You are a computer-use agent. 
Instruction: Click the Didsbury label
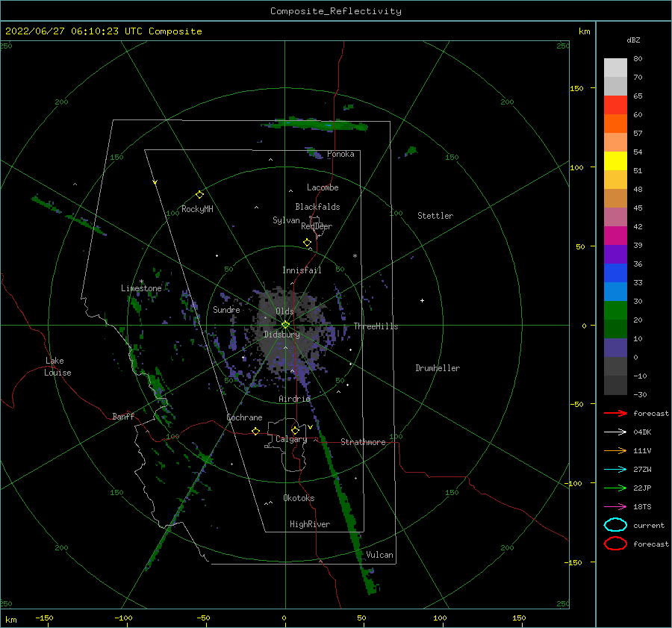pos(281,335)
